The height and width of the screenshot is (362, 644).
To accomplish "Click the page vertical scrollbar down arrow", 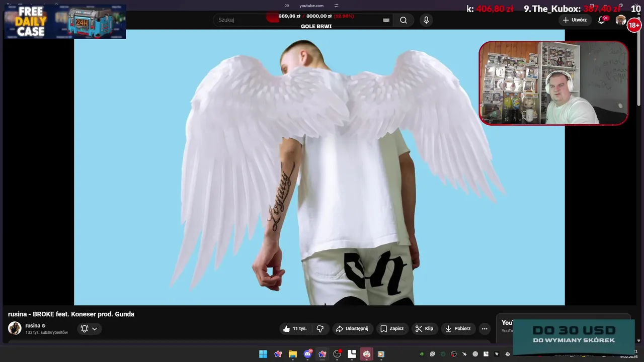I will click(x=639, y=340).
